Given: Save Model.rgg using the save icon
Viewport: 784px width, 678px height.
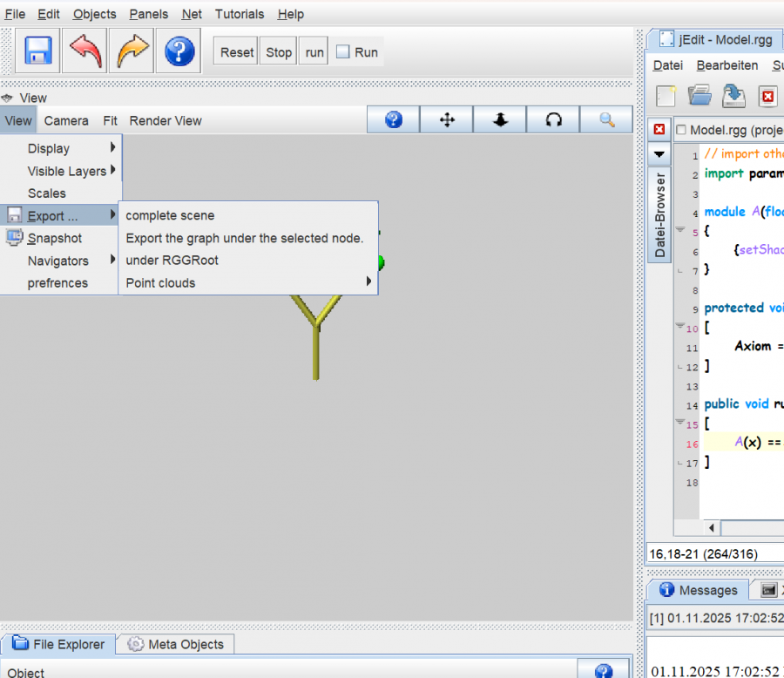Looking at the screenshot, I should pos(733,96).
